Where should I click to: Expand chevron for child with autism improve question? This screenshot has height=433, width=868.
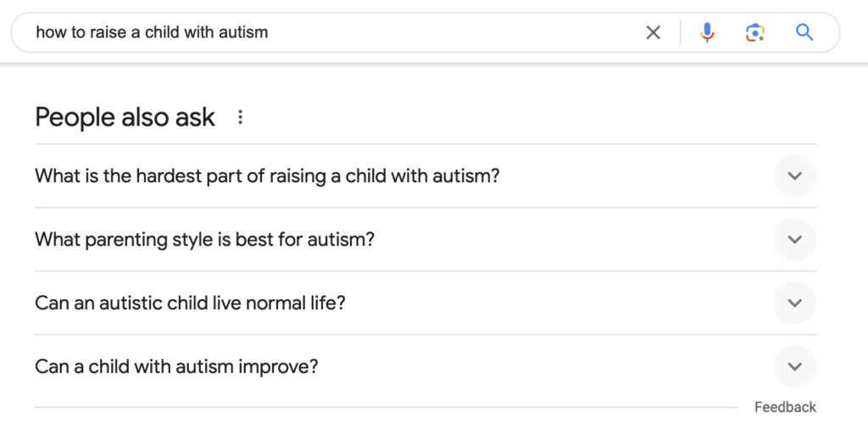tap(794, 366)
